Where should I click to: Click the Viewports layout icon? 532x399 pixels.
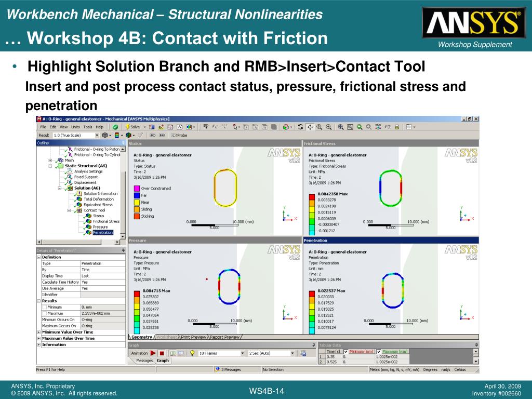point(410,127)
